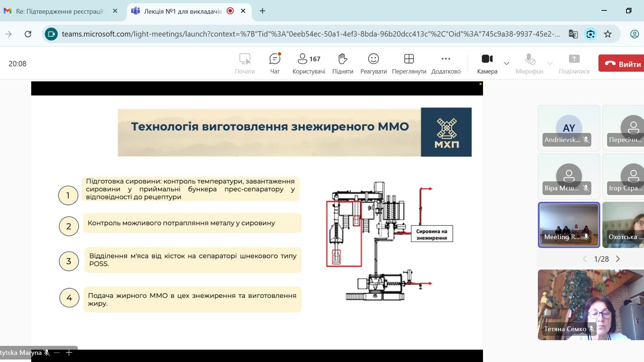Select the Meeting Room video thumbnail
The image size is (644, 362).
click(x=569, y=225)
